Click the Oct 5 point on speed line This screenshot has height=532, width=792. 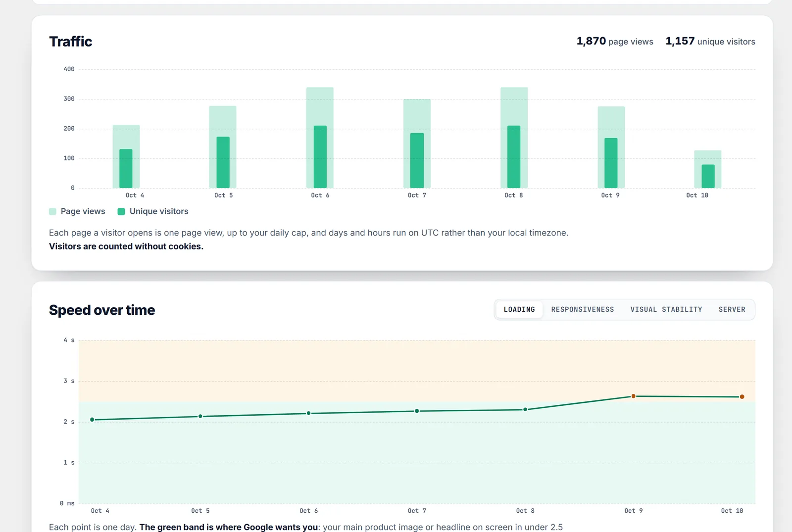(200, 416)
